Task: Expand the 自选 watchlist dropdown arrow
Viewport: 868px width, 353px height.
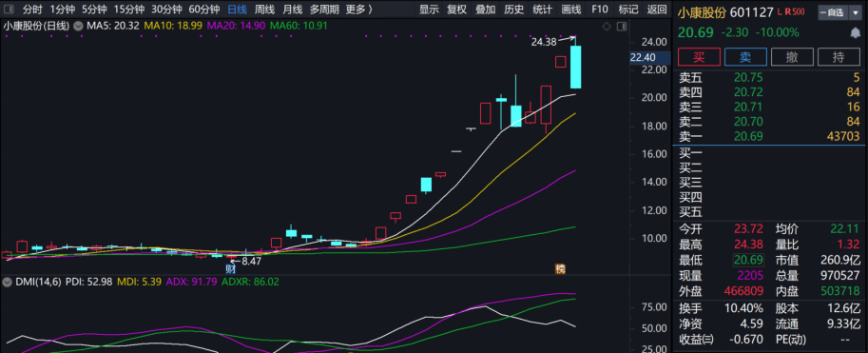Action: tap(856, 12)
